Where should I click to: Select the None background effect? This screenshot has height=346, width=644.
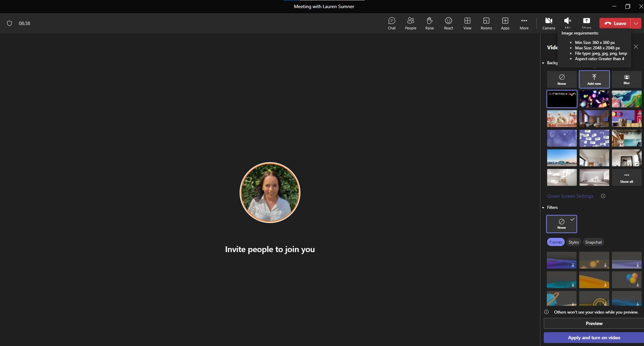click(x=561, y=79)
